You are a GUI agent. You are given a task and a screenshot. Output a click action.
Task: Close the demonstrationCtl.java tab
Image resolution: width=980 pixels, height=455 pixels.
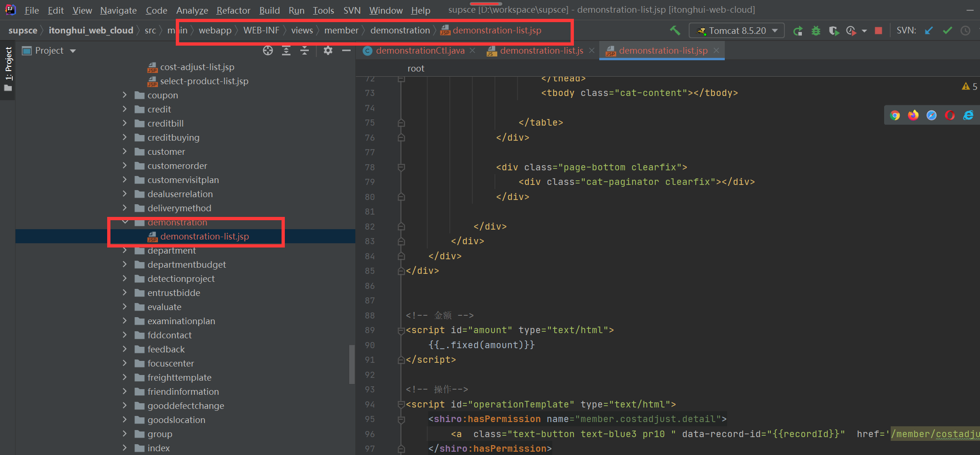[472, 50]
